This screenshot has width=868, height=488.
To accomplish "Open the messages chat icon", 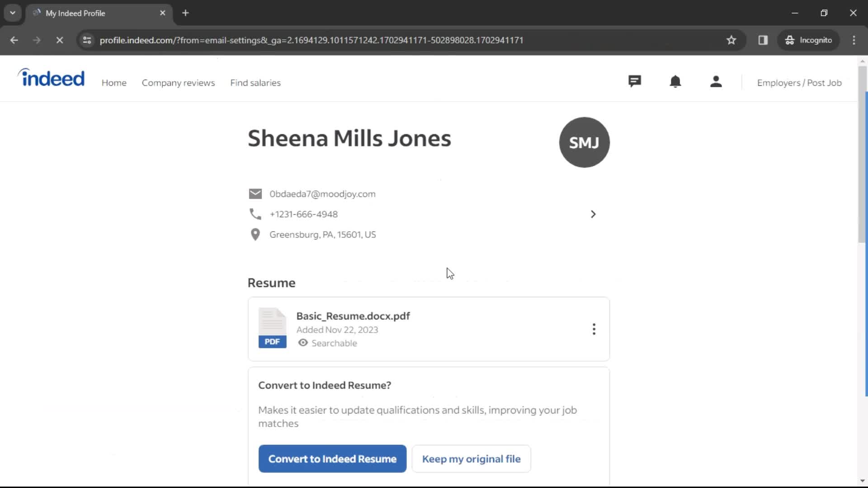I will point(634,82).
